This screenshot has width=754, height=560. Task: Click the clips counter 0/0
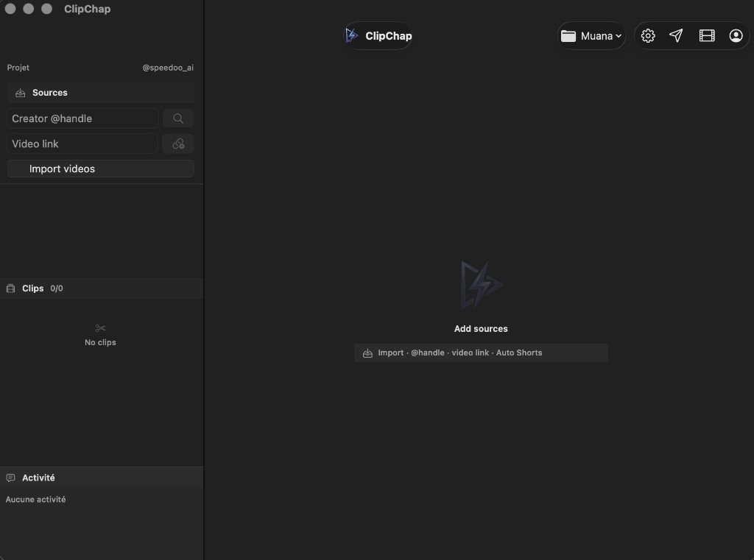pos(57,288)
